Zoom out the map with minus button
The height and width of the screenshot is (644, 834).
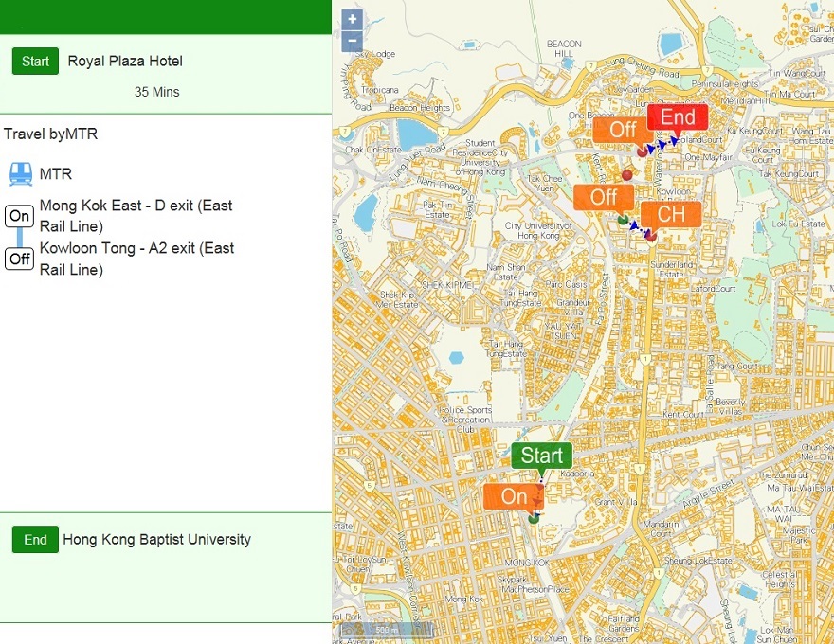353,42
